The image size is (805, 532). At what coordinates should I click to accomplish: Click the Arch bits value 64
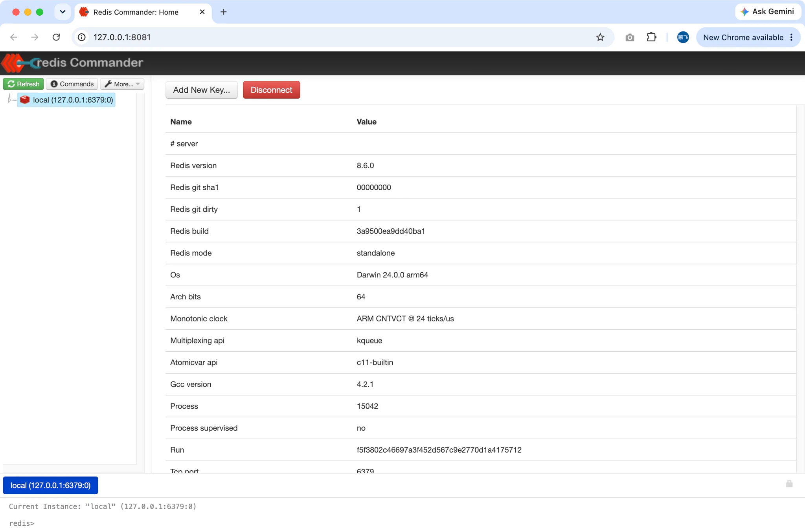pos(361,297)
